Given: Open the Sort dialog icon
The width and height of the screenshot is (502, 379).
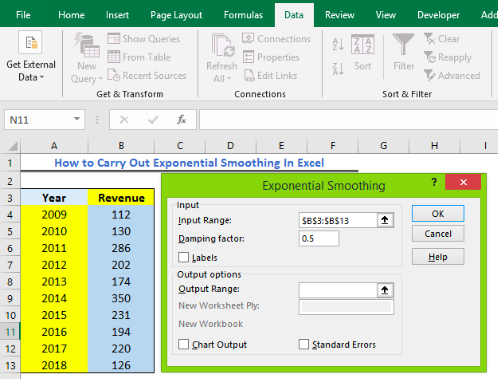Looking at the screenshot, I should 362,44.
